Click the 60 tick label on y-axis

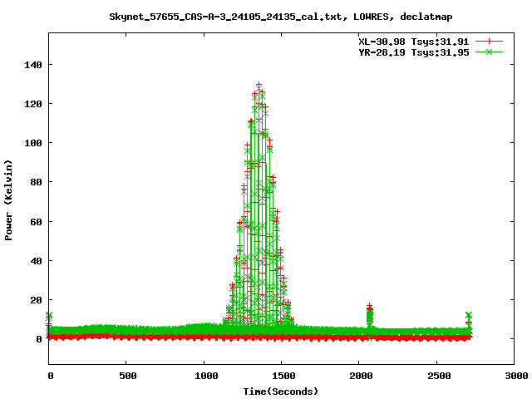(x=36, y=222)
